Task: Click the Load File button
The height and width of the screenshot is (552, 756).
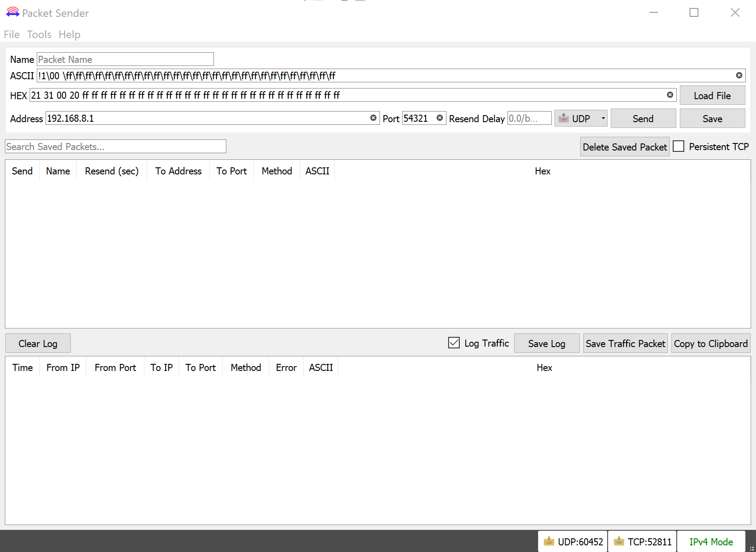Action: pos(712,96)
